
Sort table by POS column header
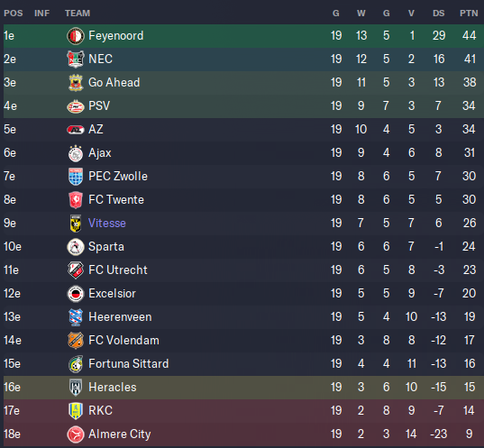[14, 14]
